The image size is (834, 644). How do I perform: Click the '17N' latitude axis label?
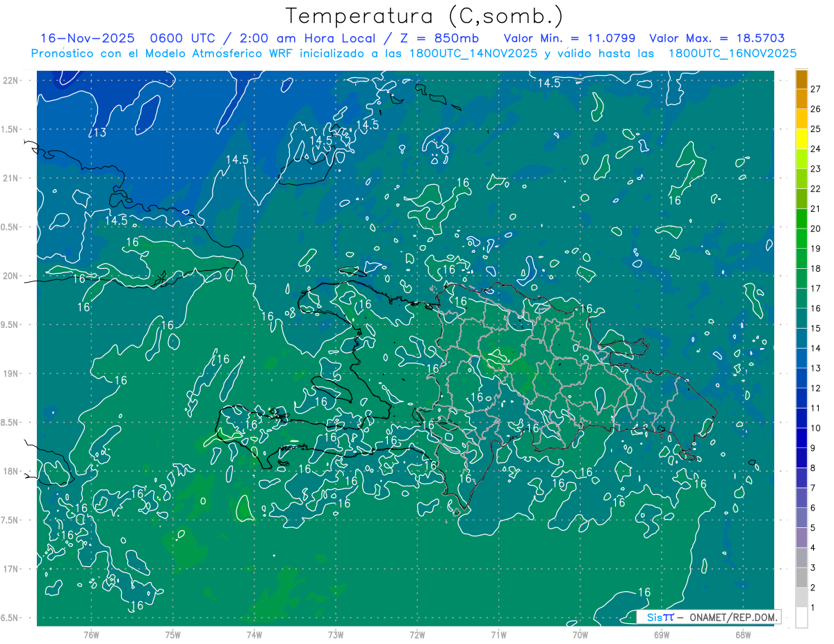pyautogui.click(x=11, y=569)
